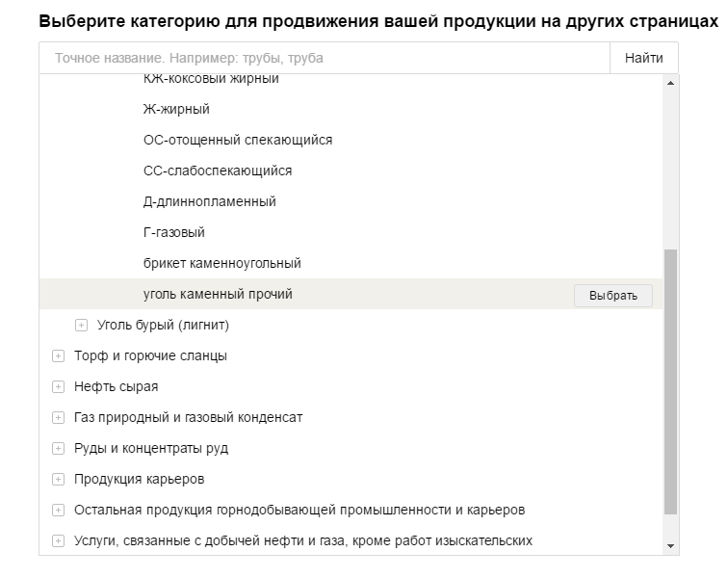Click the scrollbar up arrow

pyautogui.click(x=671, y=83)
